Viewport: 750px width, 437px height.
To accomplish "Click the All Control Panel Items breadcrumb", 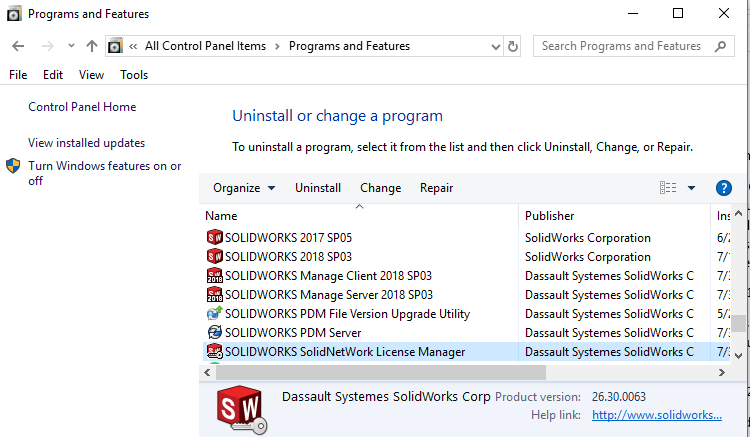I will pyautogui.click(x=205, y=46).
